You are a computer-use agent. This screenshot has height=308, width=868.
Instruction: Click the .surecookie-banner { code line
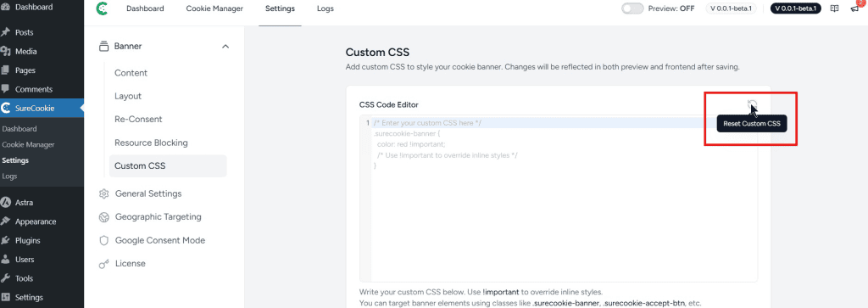point(406,134)
